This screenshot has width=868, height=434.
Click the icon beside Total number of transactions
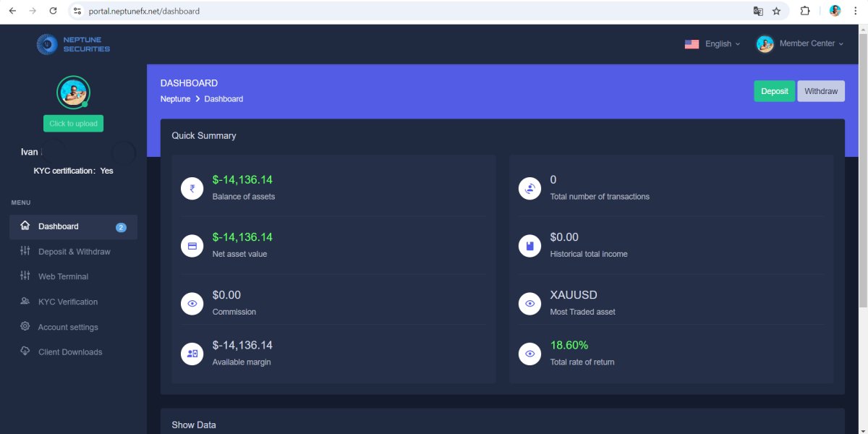tap(530, 189)
